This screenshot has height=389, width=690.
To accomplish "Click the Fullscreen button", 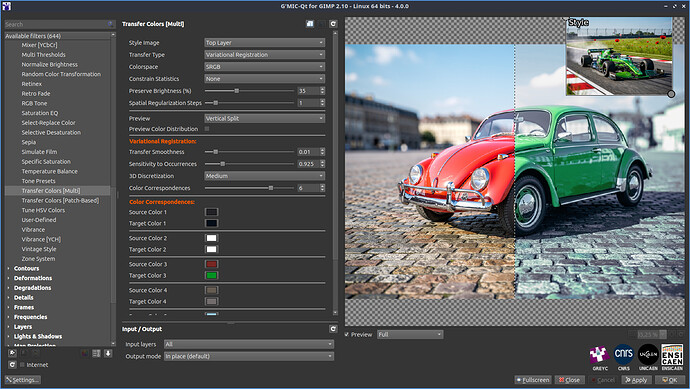I will [x=532, y=379].
